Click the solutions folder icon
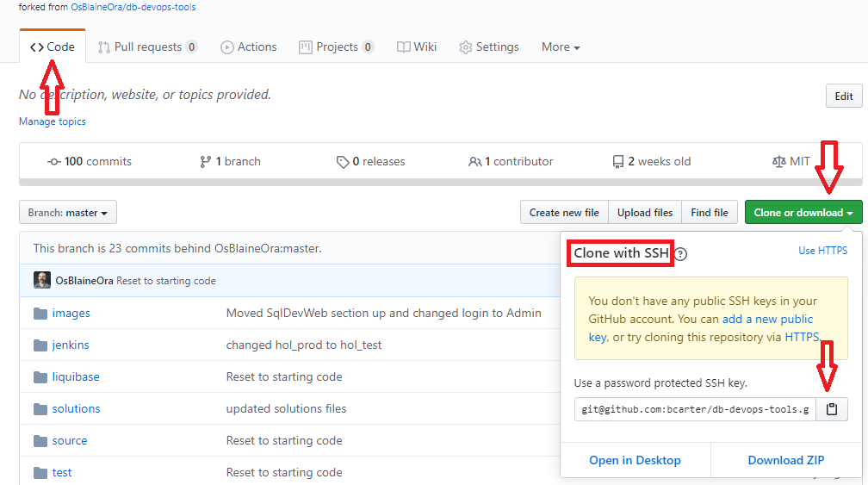Image resolution: width=868 pixels, height=485 pixels. pos(40,409)
